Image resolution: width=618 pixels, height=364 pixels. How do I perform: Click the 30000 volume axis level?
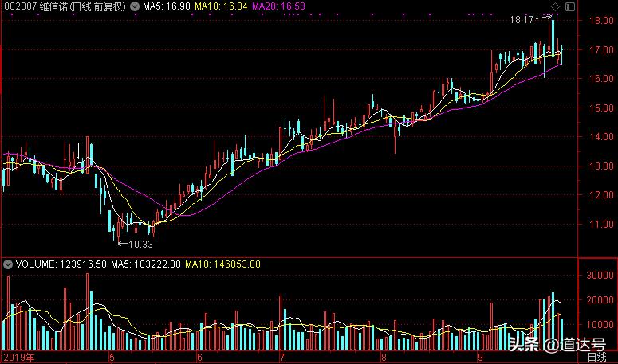[600, 275]
